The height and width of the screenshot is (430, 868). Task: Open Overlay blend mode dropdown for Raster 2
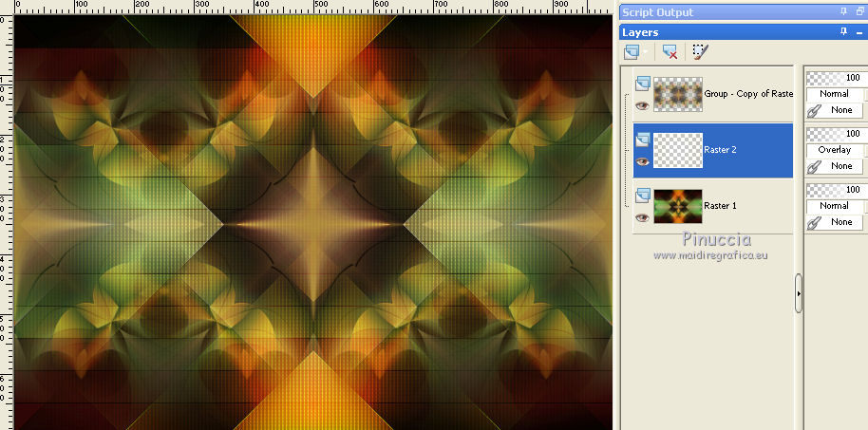835,150
